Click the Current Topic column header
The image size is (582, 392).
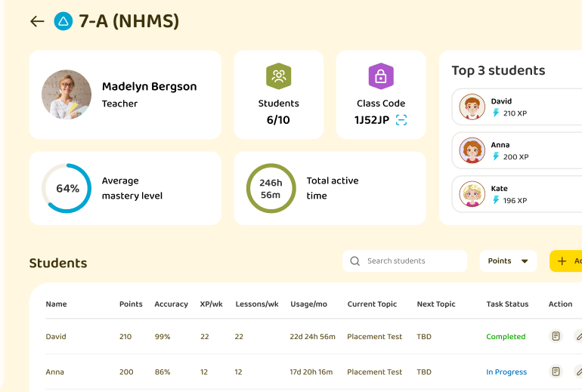point(372,304)
